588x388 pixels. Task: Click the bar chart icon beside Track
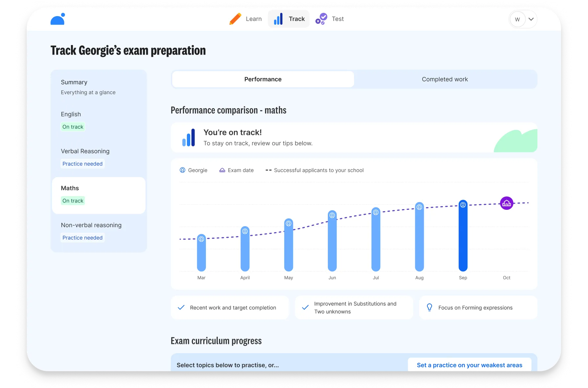[278, 19]
